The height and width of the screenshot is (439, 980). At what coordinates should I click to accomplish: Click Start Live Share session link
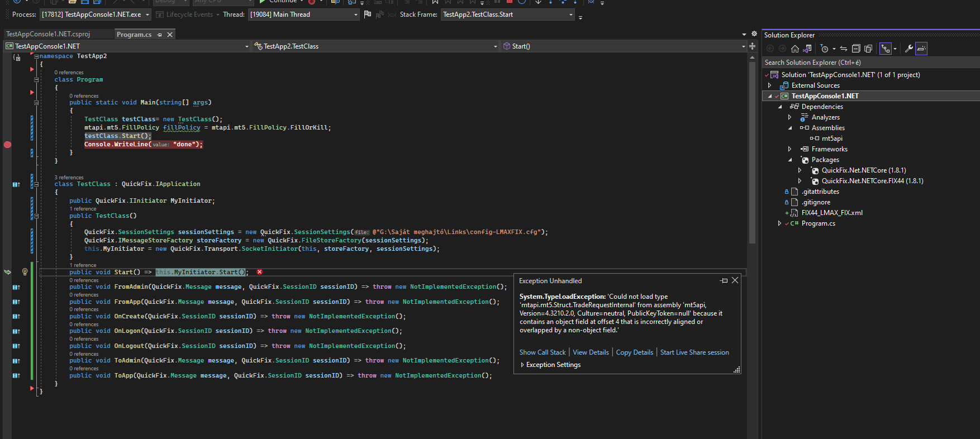pos(694,352)
